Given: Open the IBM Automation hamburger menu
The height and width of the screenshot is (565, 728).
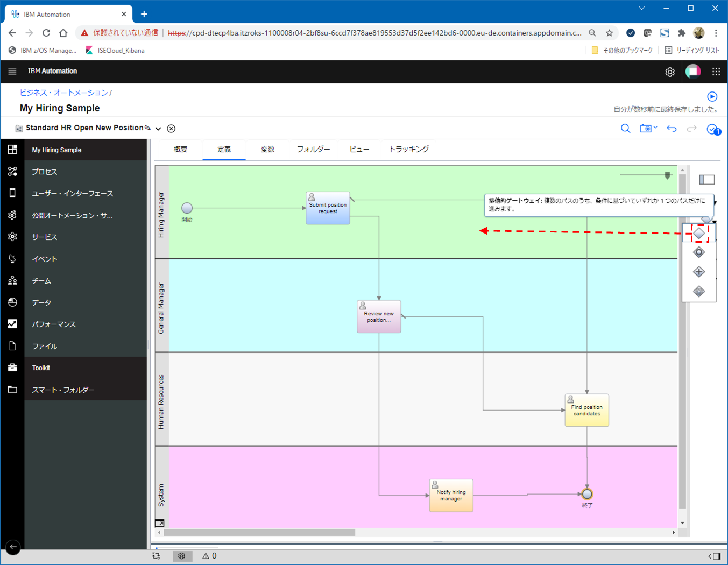Looking at the screenshot, I should pyautogui.click(x=12, y=71).
